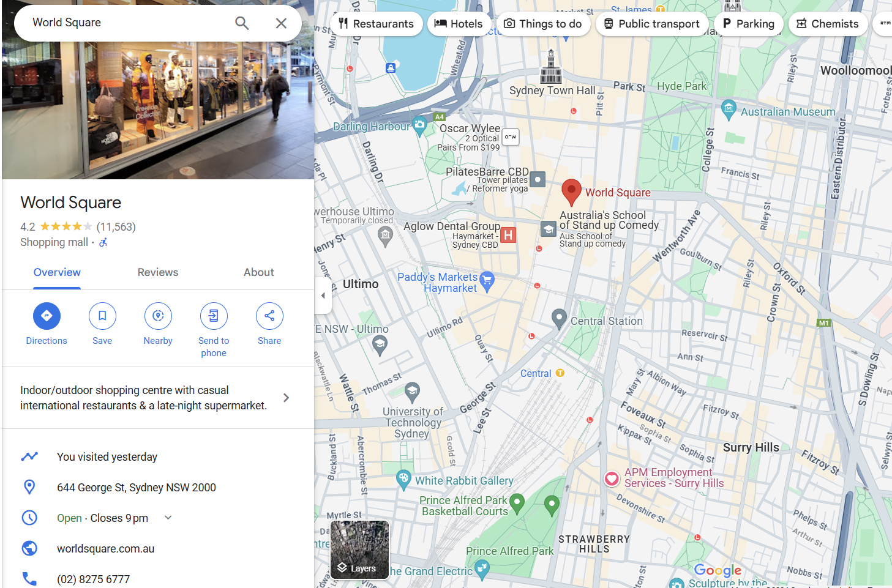892x588 pixels.
Task: Click the Surry Hills suburb label
Action: click(751, 447)
